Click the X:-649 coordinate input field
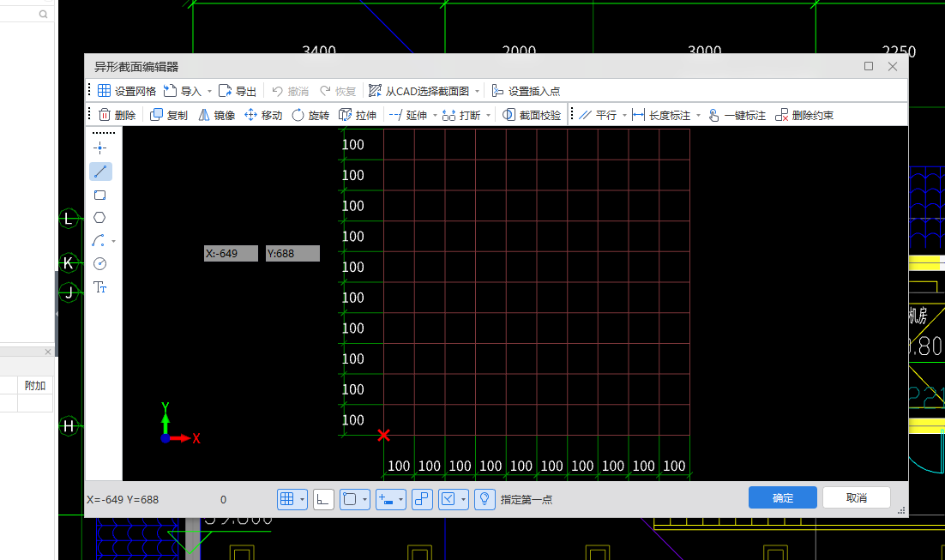The width and height of the screenshot is (945, 560). 231,254
